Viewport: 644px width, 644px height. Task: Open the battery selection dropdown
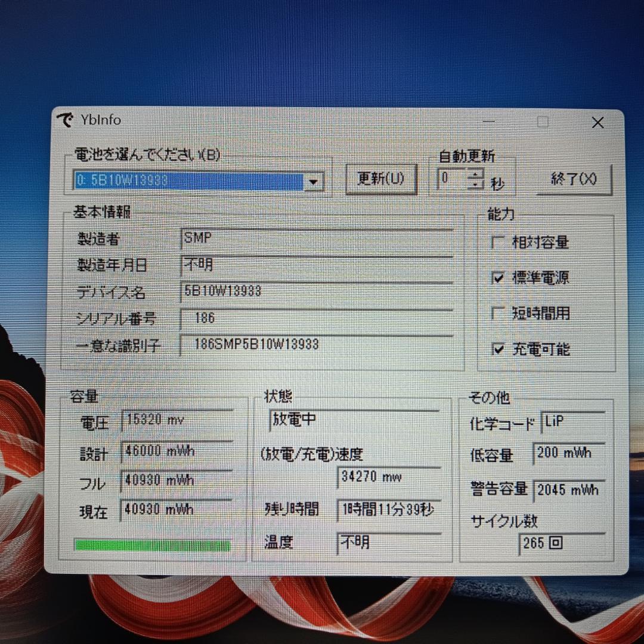coord(314,181)
